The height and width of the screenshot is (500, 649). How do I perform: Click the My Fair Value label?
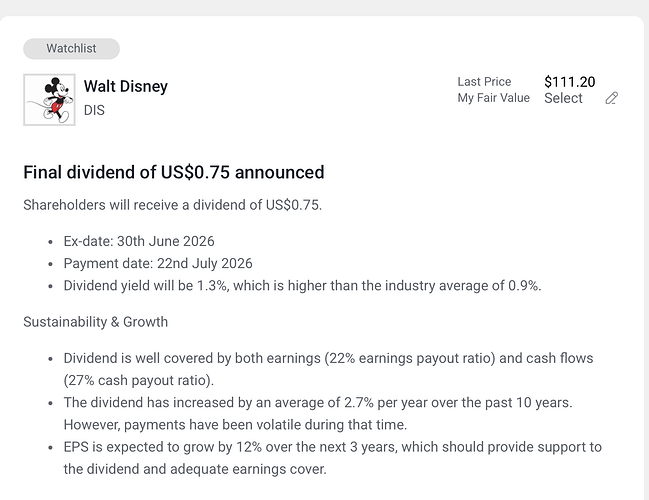493,98
